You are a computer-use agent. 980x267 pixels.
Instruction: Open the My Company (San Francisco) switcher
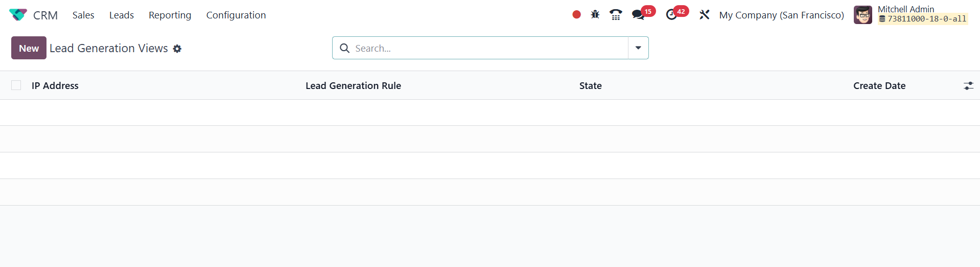pos(781,15)
